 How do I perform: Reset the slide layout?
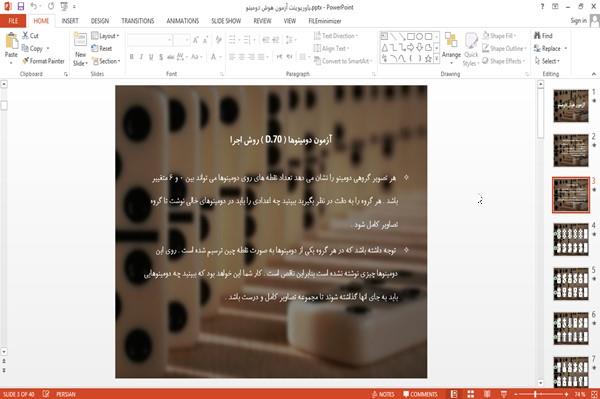click(102, 48)
